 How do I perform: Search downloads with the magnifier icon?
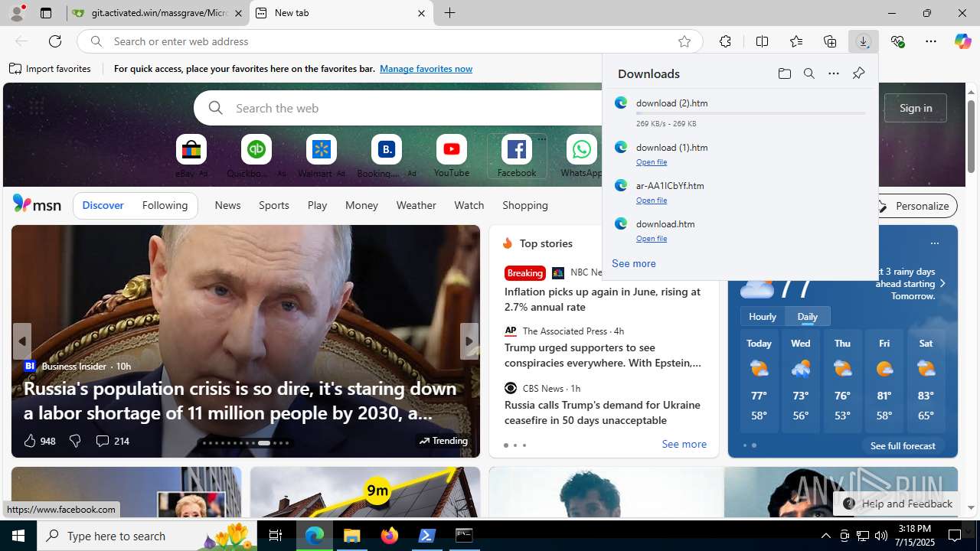coord(808,73)
